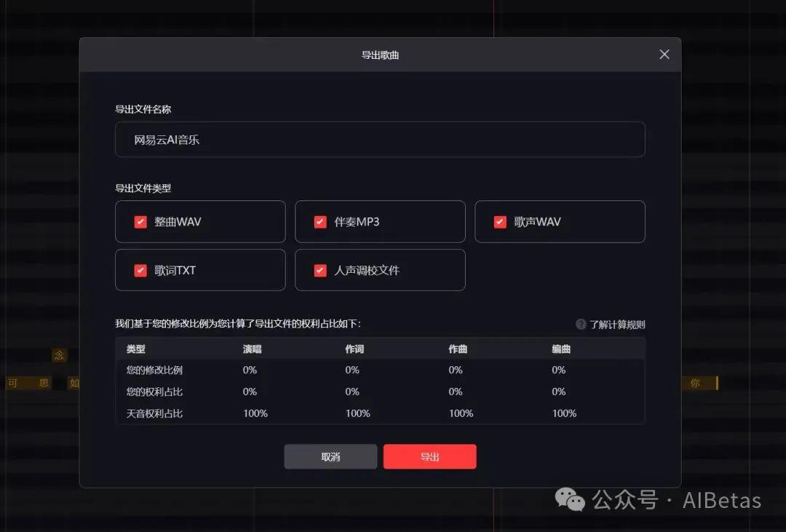Click the 天音权利占比 演唱 100% cell

point(255,413)
